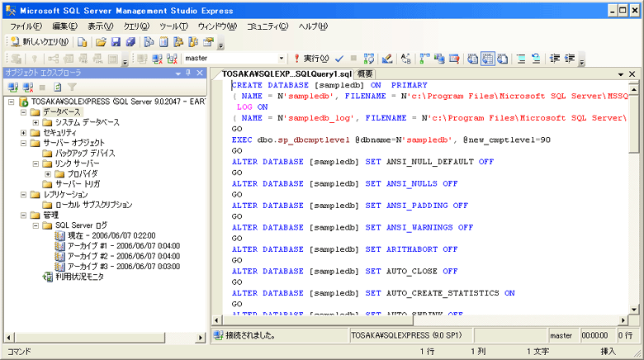Image resolution: width=644 pixels, height=360 pixels.
Task: Open the Design Query in Editor icon
Action: click(x=386, y=59)
